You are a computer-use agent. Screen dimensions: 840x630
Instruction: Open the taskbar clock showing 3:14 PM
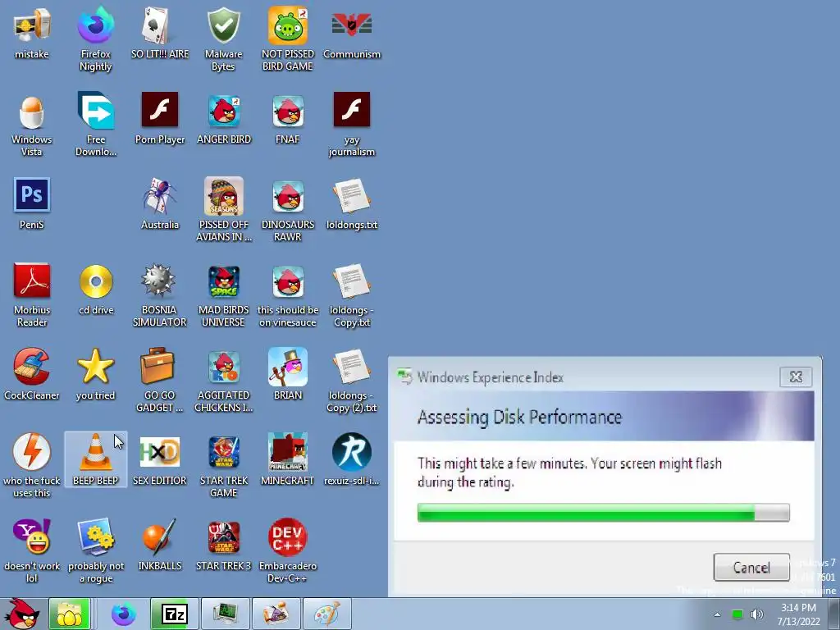[798, 614]
